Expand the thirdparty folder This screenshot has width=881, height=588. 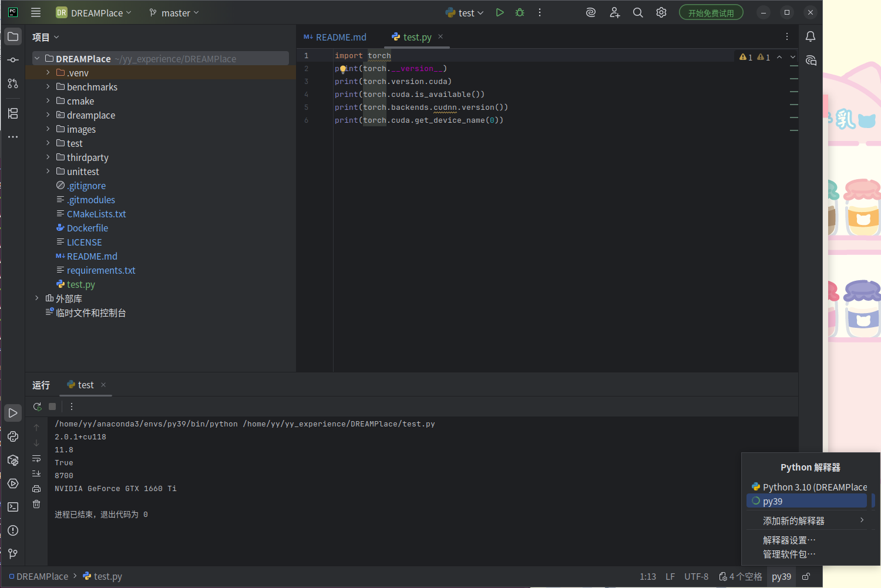48,157
